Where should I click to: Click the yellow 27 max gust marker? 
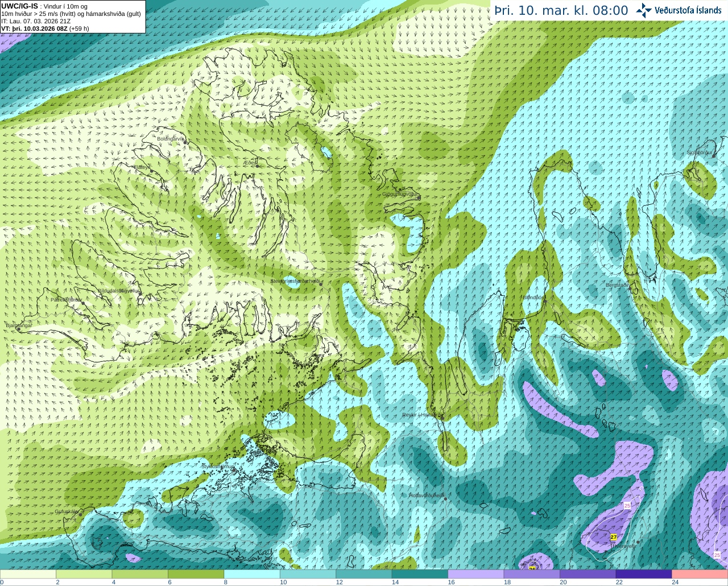[613, 537]
